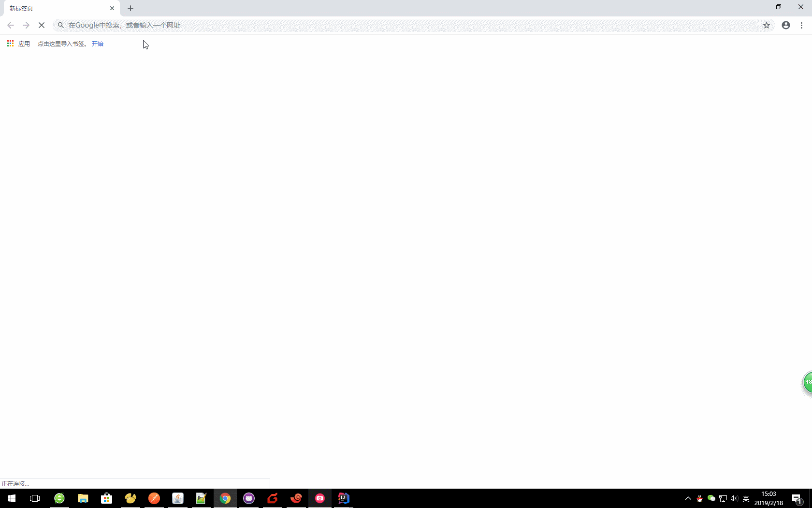The height and width of the screenshot is (508, 812).
Task: Toggle the 英 input language indicator
Action: pos(746,498)
